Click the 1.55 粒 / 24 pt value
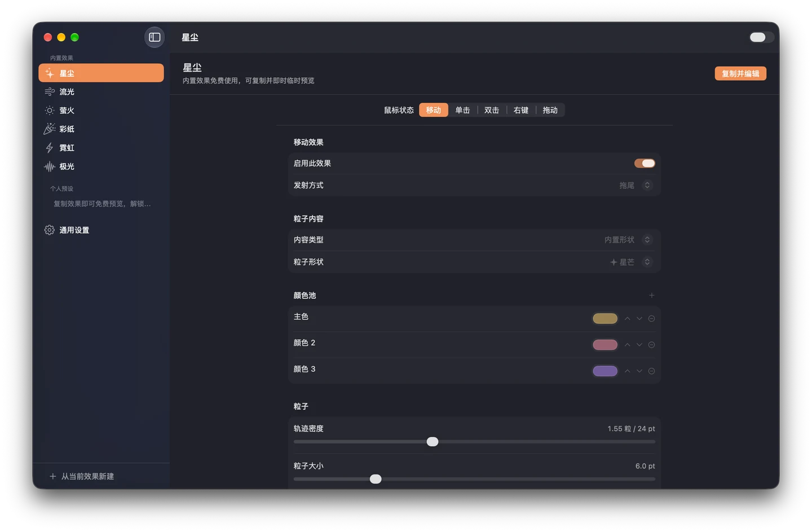Viewport: 812px width, 532px height. (x=631, y=429)
